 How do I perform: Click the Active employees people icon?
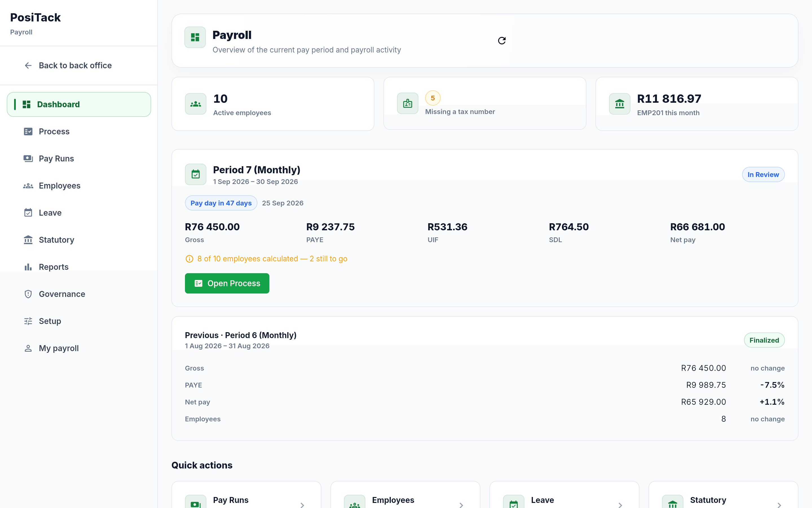point(196,104)
